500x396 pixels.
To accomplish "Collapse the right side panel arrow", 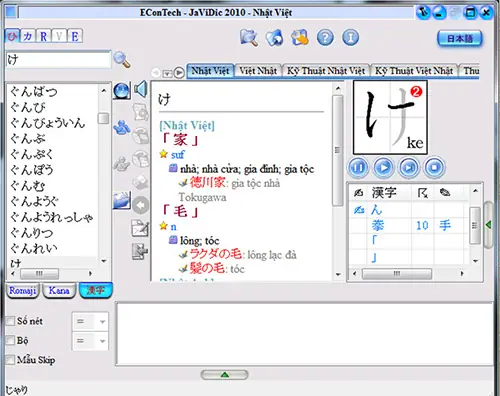I will [x=488, y=225].
